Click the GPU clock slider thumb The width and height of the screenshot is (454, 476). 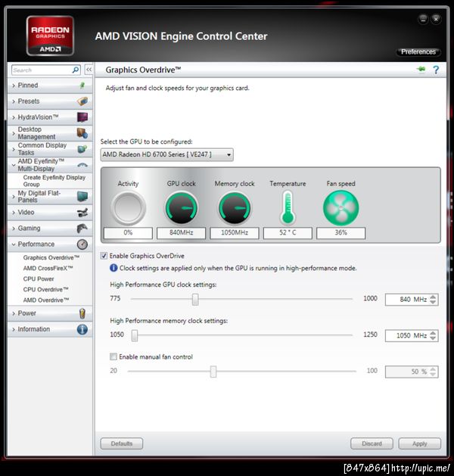[195, 300]
